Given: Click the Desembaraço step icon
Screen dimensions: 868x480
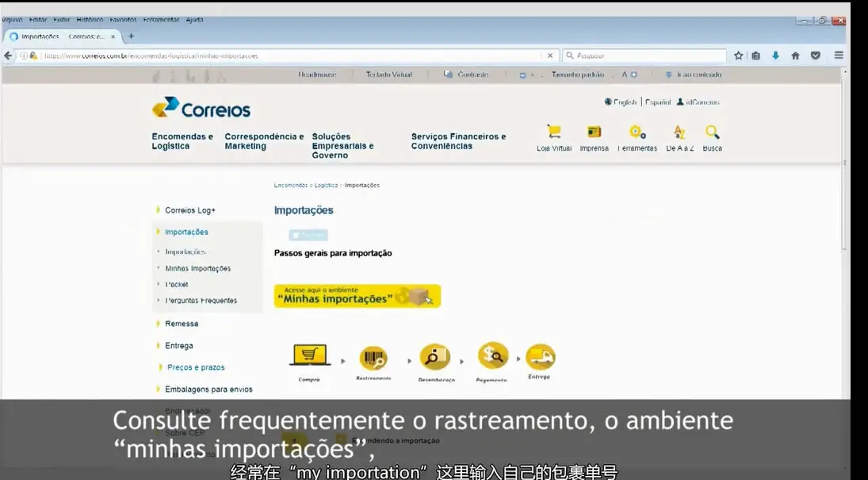Looking at the screenshot, I should 435,358.
